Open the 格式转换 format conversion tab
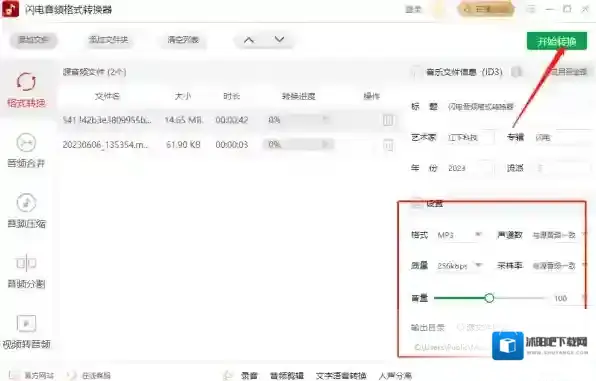The image size is (596, 381). (26, 90)
